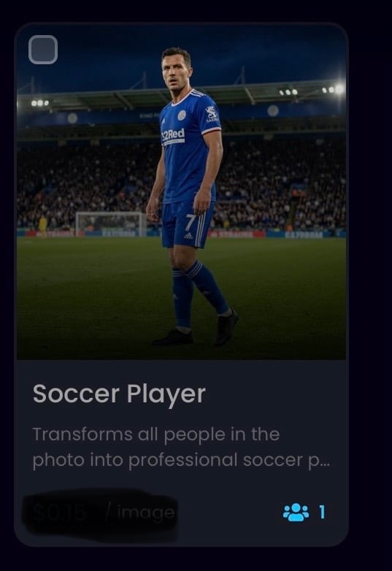392x571 pixels.
Task: Click the left-side stadium floodlights
Action: click(x=40, y=103)
